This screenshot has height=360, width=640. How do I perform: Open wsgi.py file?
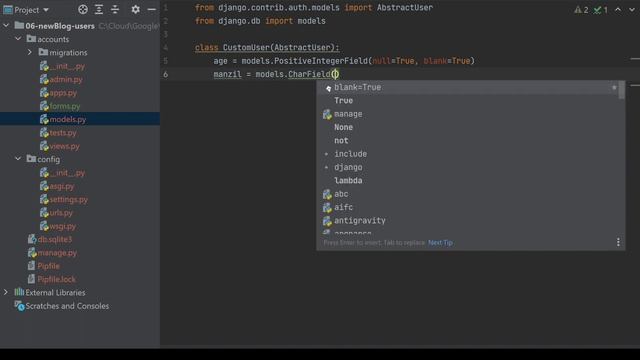63,226
